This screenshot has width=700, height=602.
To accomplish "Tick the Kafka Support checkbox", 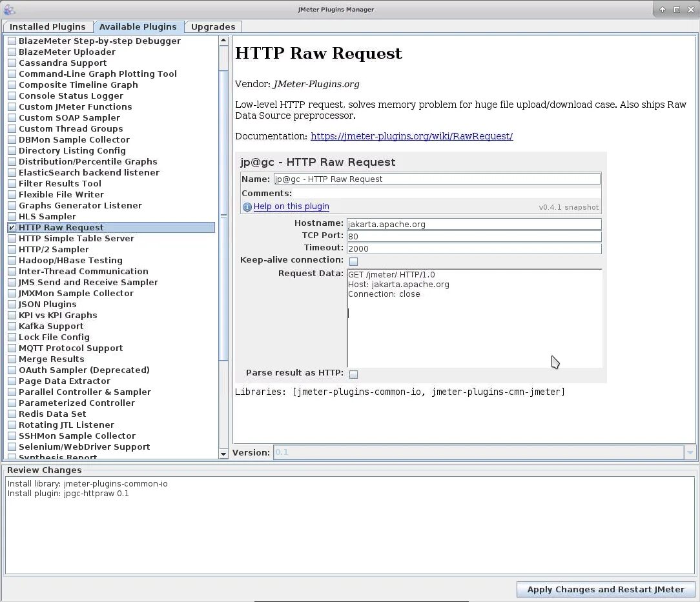I will pyautogui.click(x=12, y=326).
